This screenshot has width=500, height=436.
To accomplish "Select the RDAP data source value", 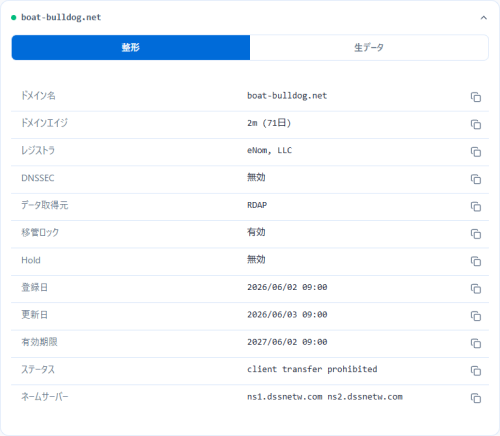I will (257, 205).
